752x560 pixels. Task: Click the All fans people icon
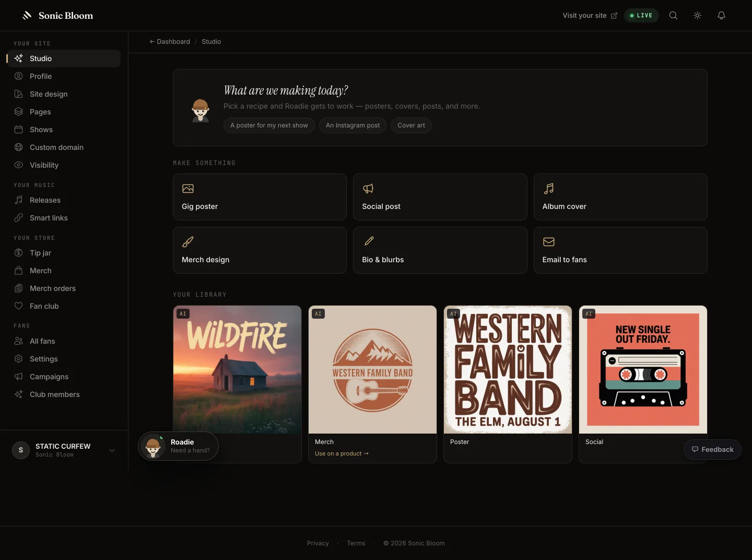(19, 341)
